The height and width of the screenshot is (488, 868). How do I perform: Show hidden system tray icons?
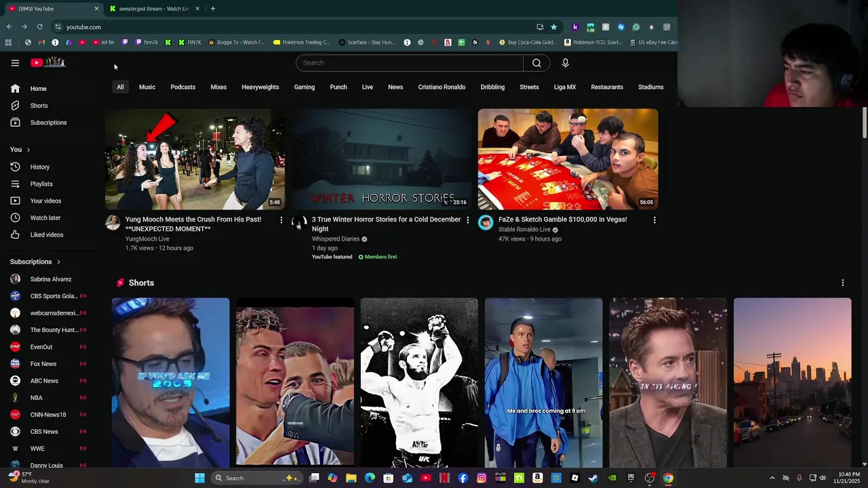(772, 478)
